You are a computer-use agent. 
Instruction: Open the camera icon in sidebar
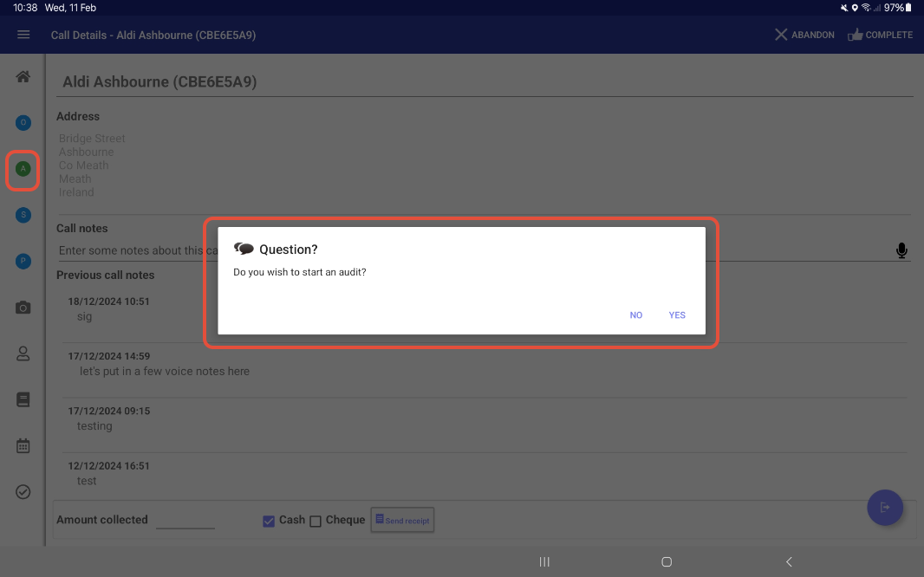(23, 308)
